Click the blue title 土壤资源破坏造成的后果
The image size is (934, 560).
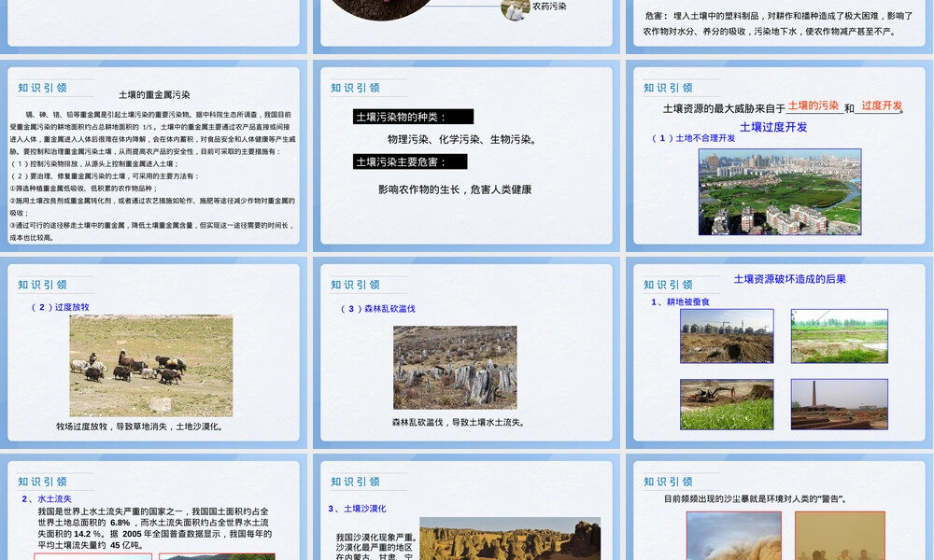790,279
